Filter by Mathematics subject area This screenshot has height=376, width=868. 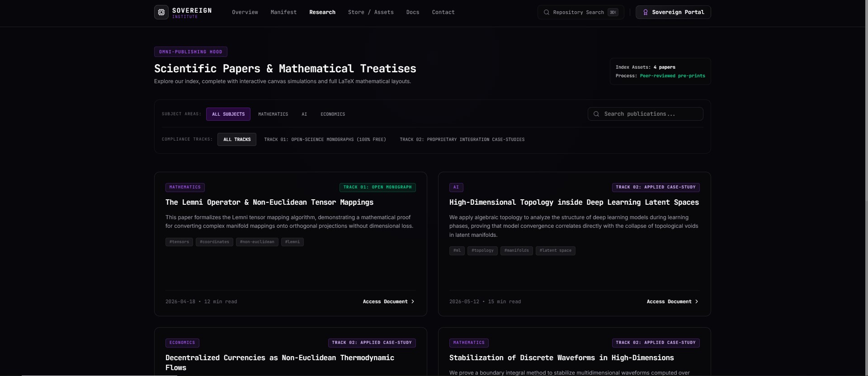[273, 114]
